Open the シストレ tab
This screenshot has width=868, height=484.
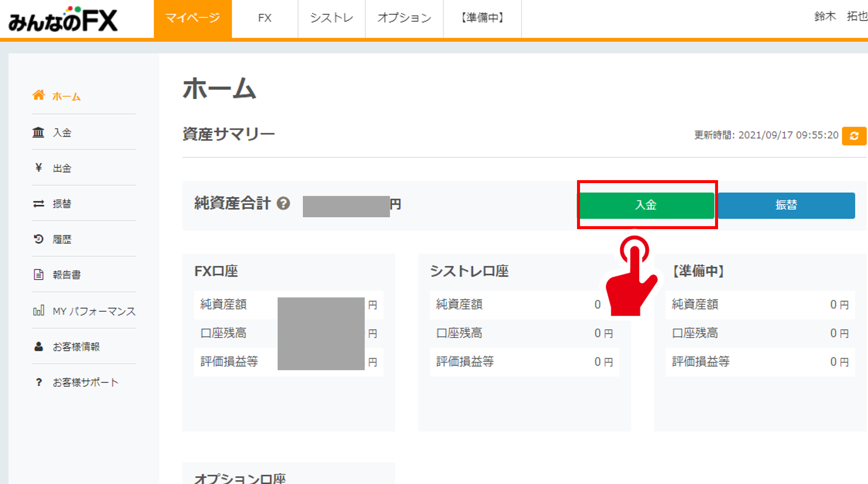(331, 18)
